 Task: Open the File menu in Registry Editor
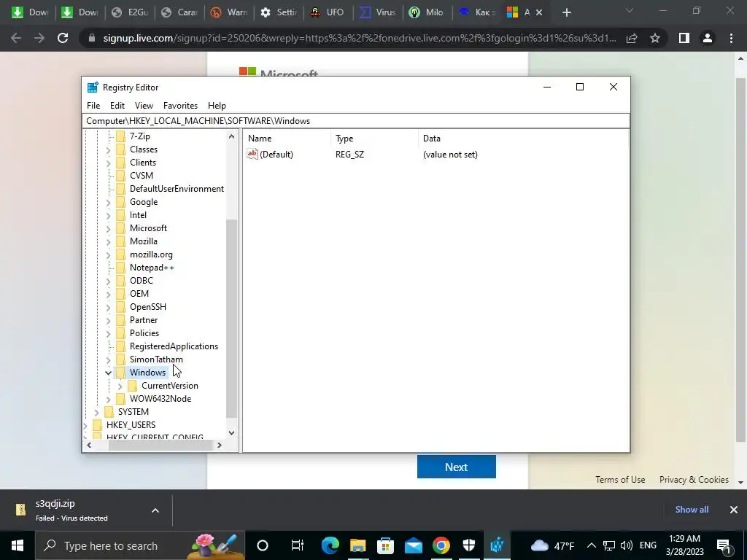[93, 106]
